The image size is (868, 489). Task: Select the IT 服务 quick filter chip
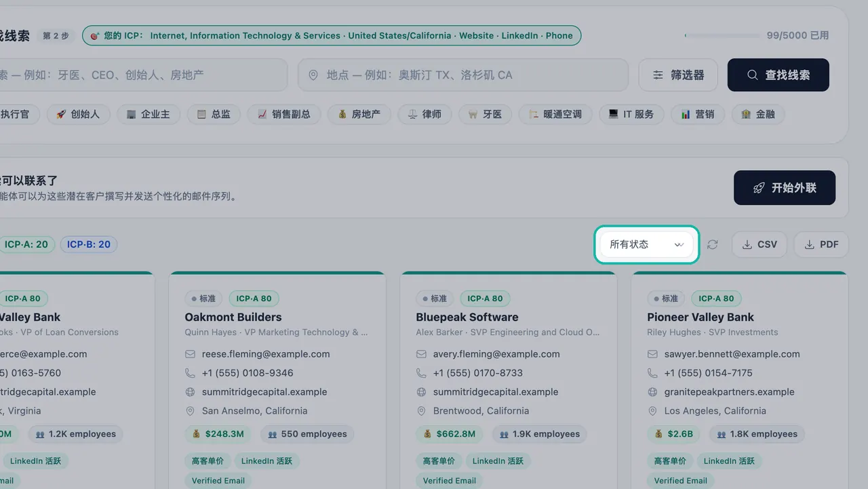pyautogui.click(x=631, y=114)
